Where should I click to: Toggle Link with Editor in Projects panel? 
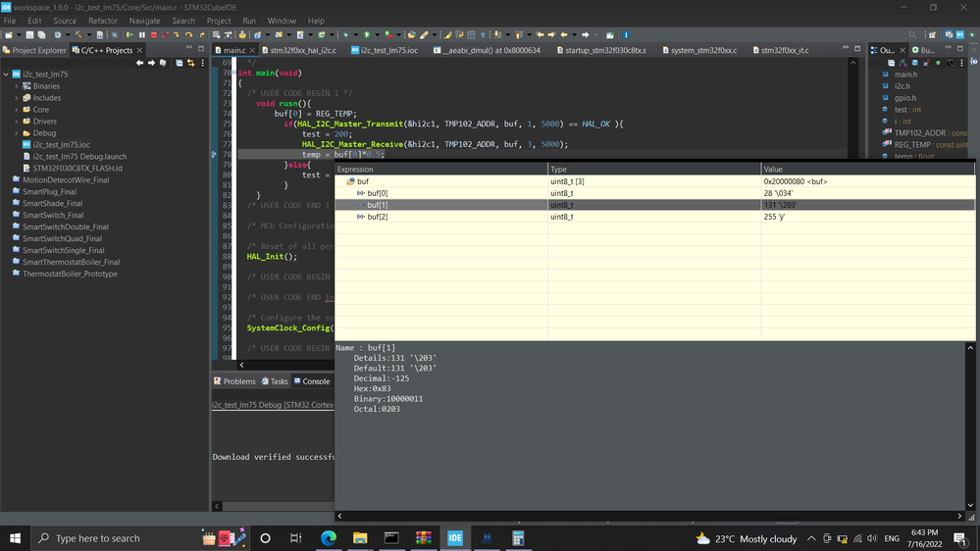coord(190,63)
